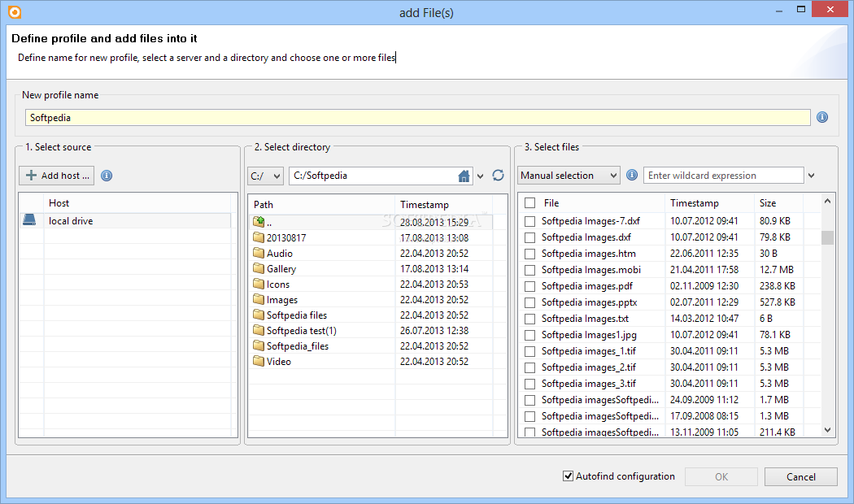Click the Icons folder icon

pos(259,284)
